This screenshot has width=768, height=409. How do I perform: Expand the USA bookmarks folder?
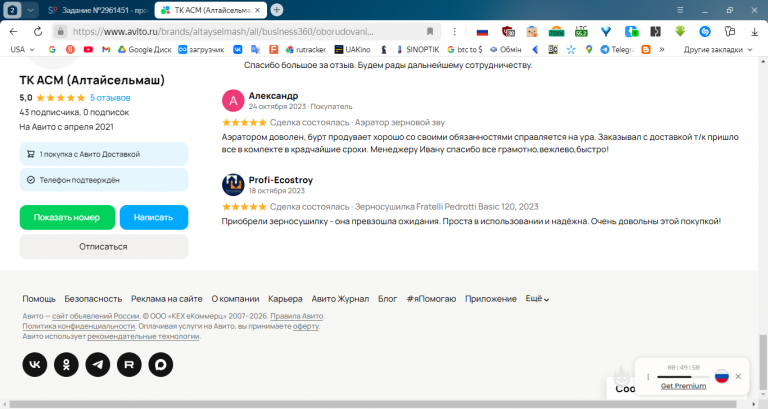[x=23, y=49]
